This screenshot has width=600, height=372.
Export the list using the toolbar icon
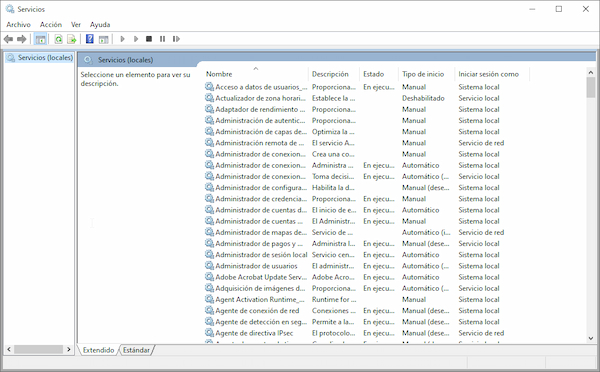click(72, 39)
